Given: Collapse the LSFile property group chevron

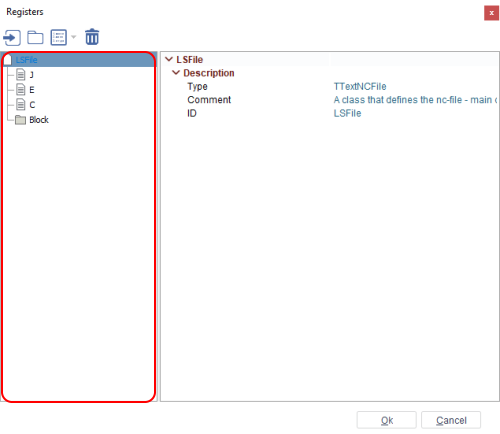Looking at the screenshot, I should [x=169, y=59].
